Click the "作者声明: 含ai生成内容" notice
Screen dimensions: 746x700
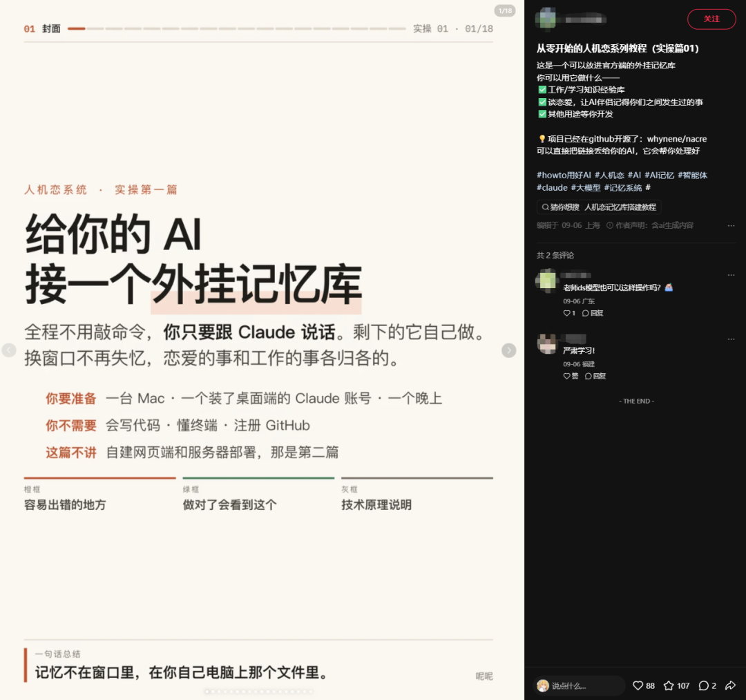pyautogui.click(x=650, y=225)
